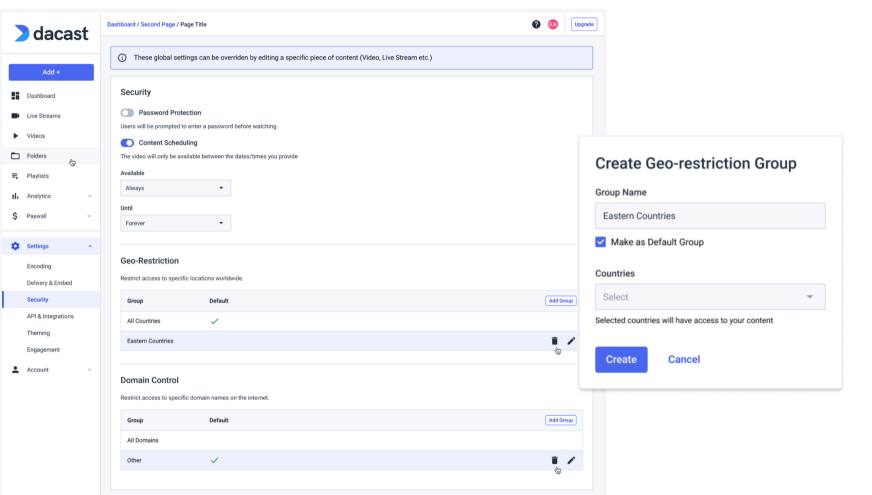
Task: Click the Account person icon
Action: [15, 369]
